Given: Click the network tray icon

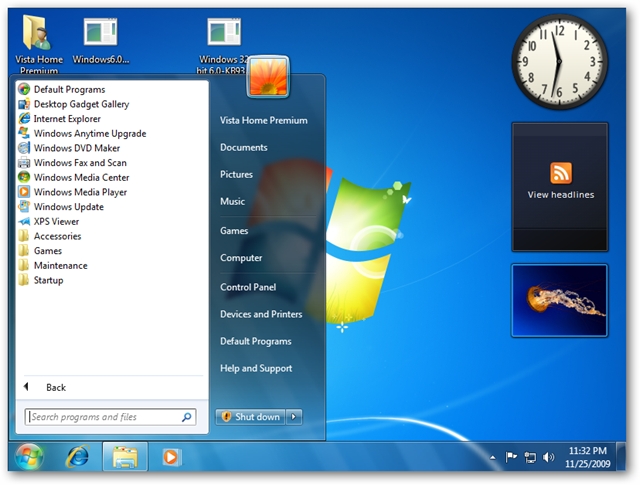Looking at the screenshot, I should [x=530, y=457].
